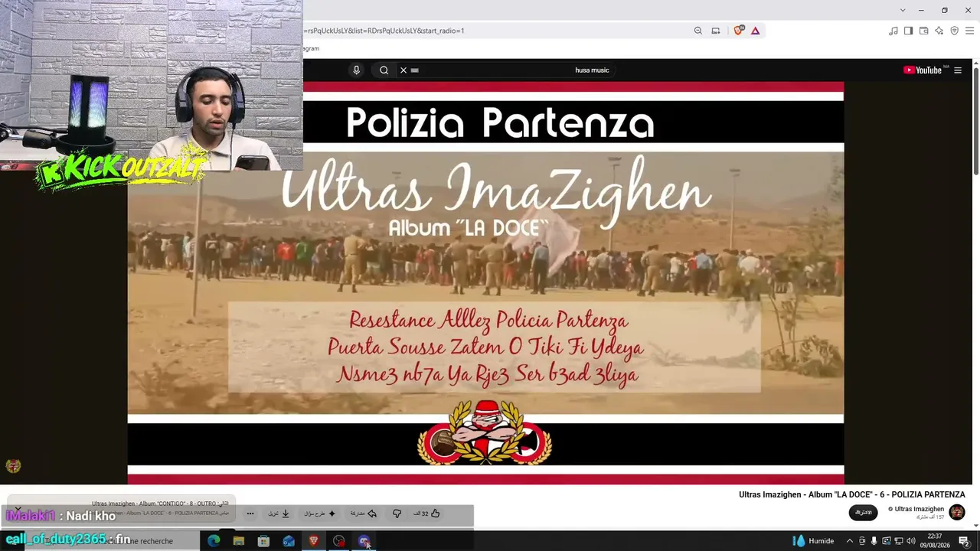Screen dimensions: 980x551
Task: Click the black Subscribe button
Action: coord(863,512)
